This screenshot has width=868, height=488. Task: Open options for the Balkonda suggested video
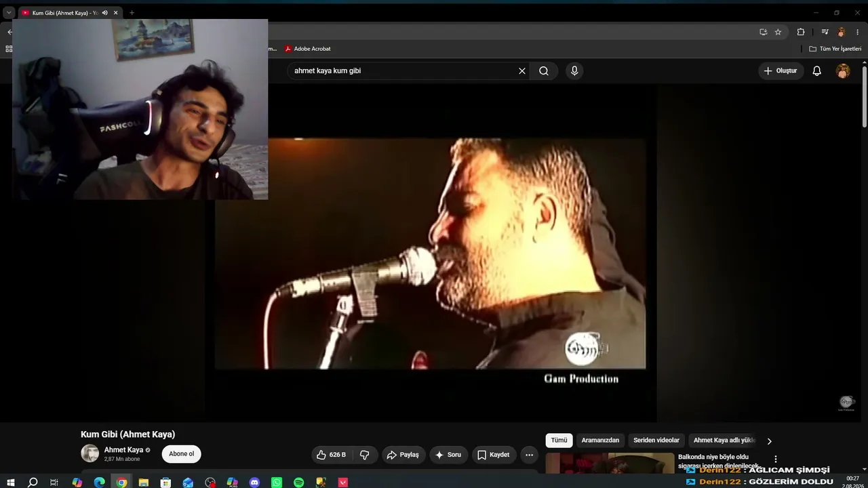776,459
